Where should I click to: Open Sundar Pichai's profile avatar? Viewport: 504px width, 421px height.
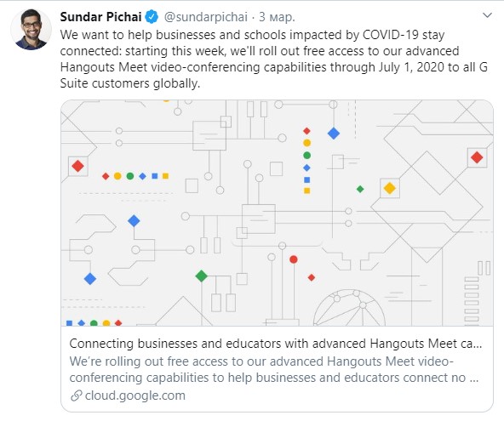pos(31,30)
